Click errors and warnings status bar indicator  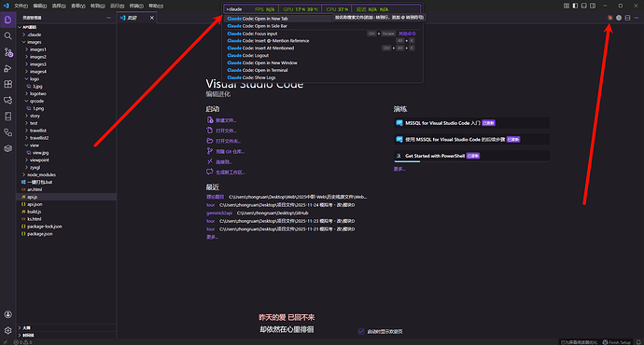tap(23, 342)
